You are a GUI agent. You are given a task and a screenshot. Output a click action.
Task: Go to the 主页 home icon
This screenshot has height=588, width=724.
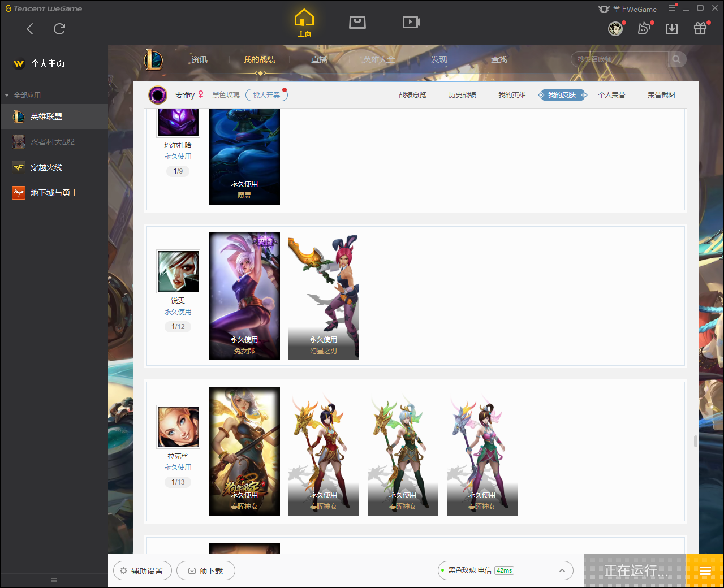tap(304, 23)
